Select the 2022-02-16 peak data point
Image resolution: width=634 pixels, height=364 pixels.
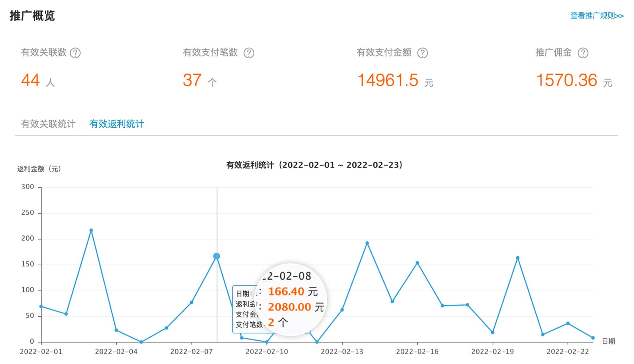coord(417,263)
